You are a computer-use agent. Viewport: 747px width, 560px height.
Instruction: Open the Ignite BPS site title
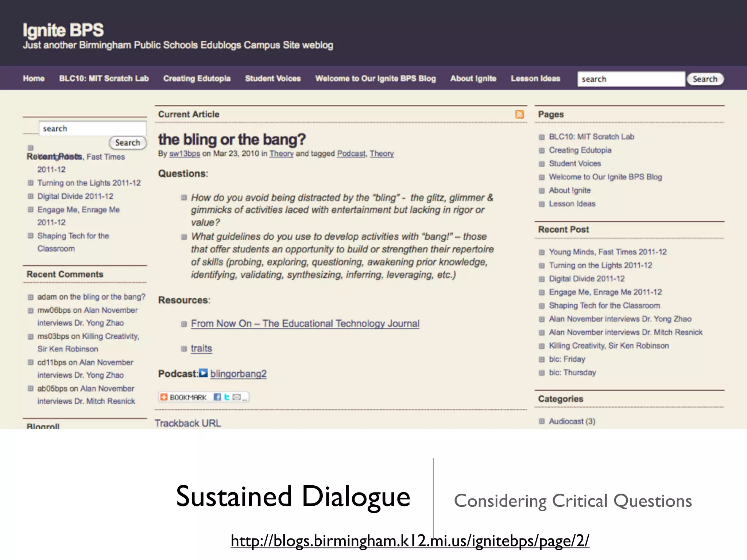pyautogui.click(x=63, y=30)
